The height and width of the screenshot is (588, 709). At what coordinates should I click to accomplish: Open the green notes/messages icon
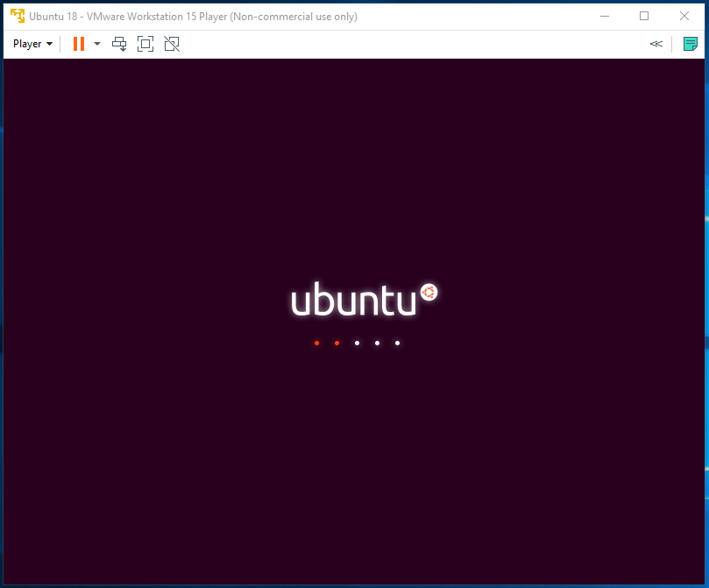pyautogui.click(x=690, y=44)
